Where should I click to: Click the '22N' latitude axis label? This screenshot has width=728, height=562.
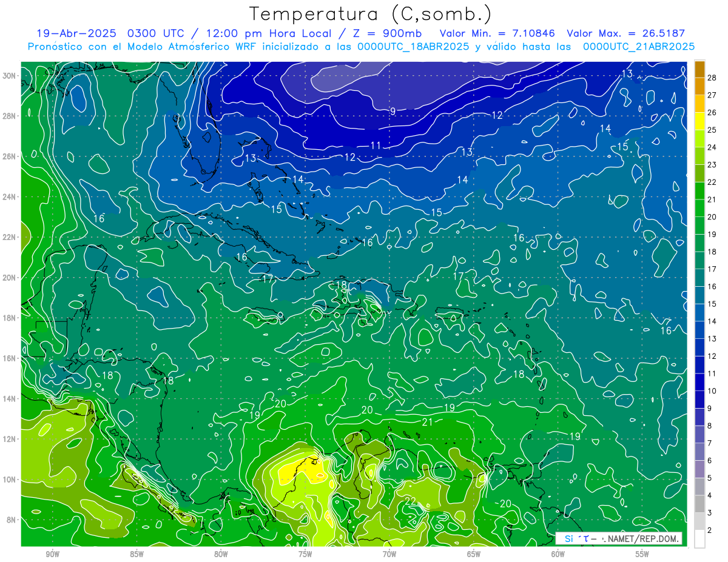point(10,237)
